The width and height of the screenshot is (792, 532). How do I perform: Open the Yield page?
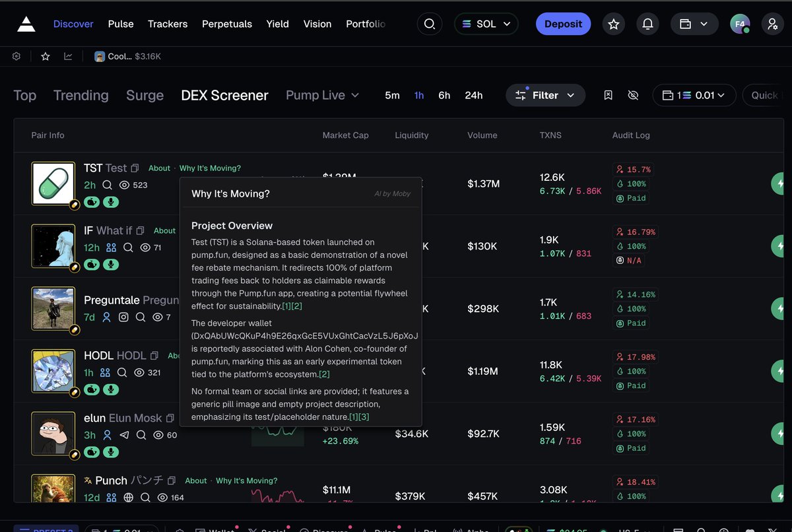(x=277, y=24)
